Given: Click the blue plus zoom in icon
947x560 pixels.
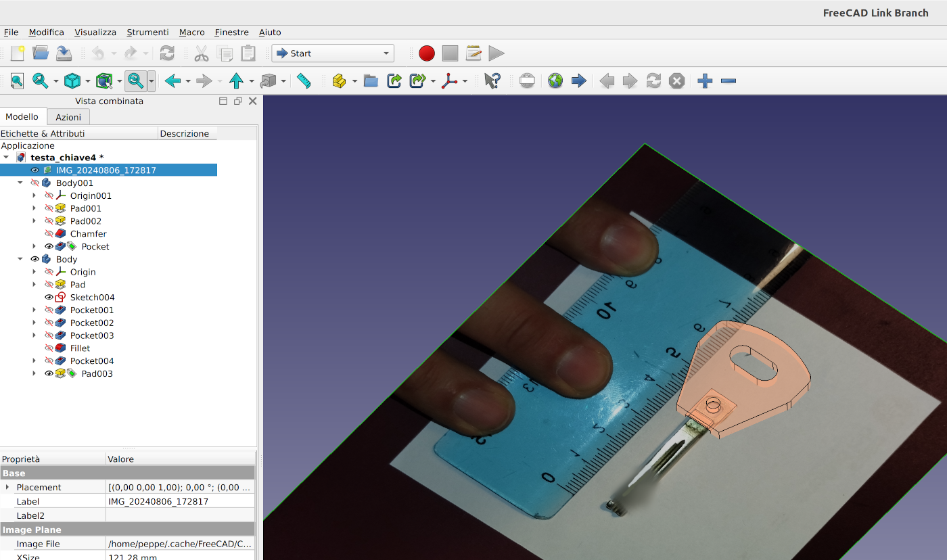Looking at the screenshot, I should point(705,81).
